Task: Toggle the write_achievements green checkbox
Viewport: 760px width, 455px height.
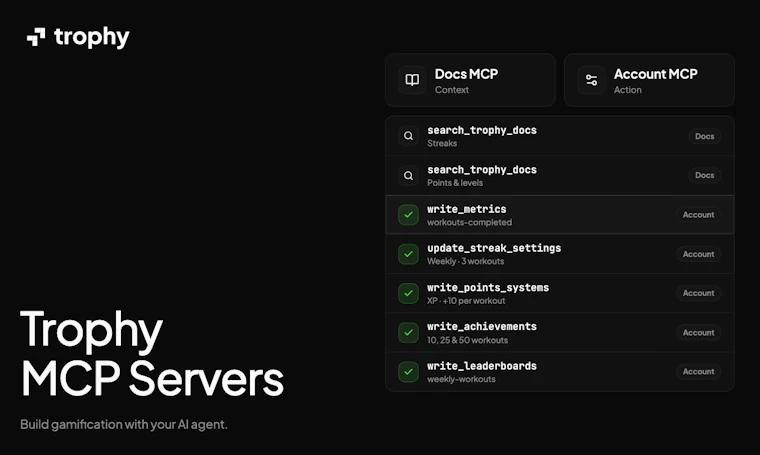Action: click(x=409, y=332)
